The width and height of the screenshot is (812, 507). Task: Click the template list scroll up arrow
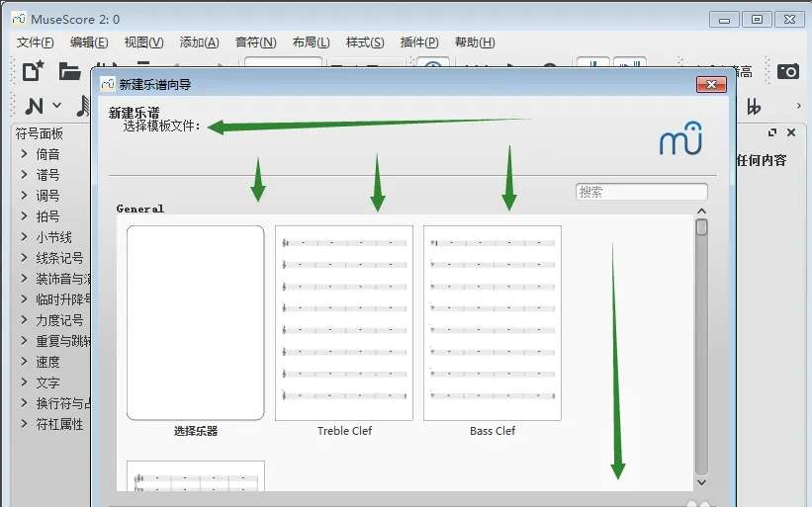coord(701,211)
